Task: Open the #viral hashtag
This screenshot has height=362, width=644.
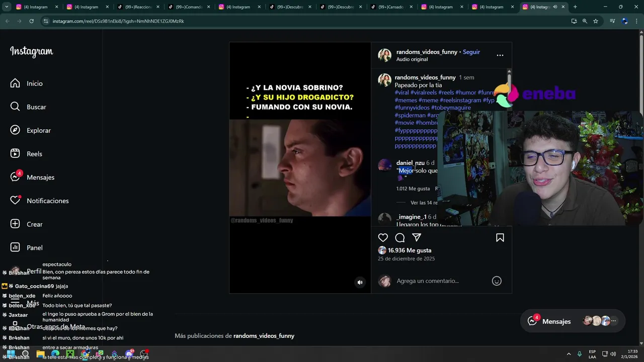Action: 402,93
